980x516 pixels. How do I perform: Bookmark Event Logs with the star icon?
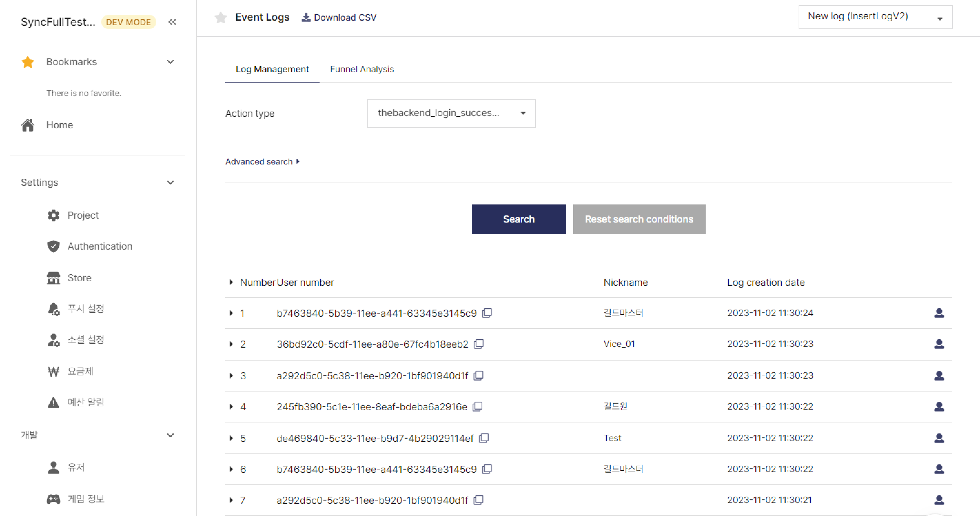pos(221,17)
